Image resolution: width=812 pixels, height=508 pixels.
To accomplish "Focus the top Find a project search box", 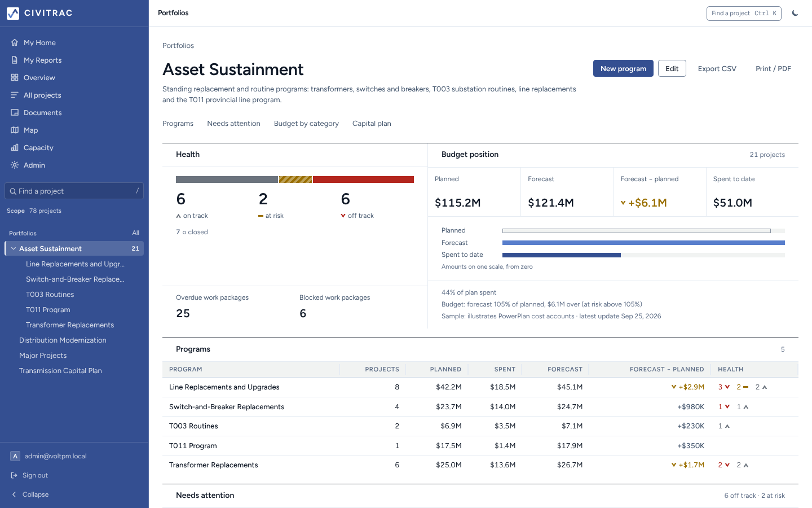I will pyautogui.click(x=744, y=13).
